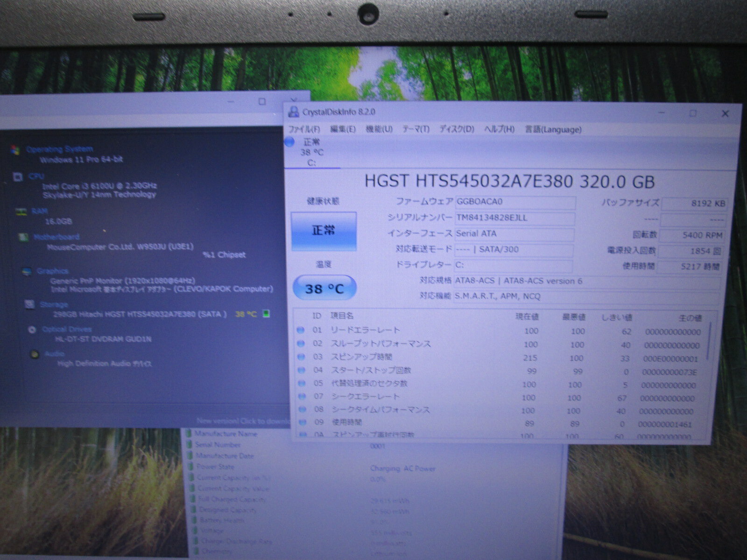Click status circle for SMART ID 09
This screenshot has width=747, height=560.
[303, 423]
